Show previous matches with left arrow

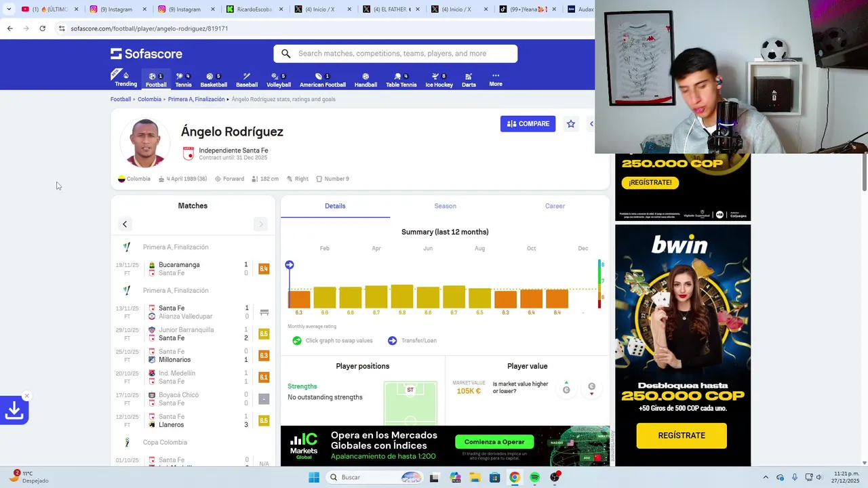[x=125, y=224]
